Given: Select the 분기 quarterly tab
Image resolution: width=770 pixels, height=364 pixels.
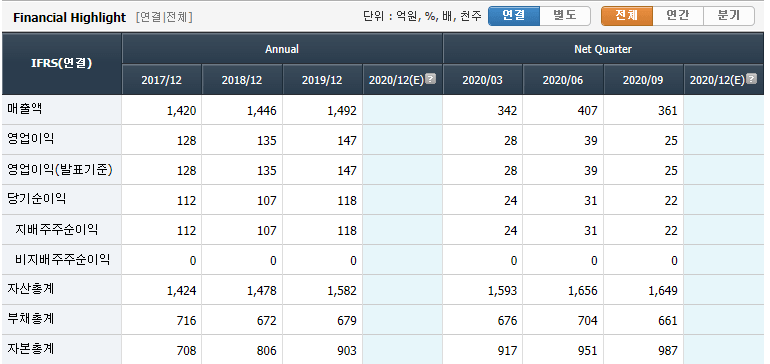Looking at the screenshot, I should [x=729, y=16].
